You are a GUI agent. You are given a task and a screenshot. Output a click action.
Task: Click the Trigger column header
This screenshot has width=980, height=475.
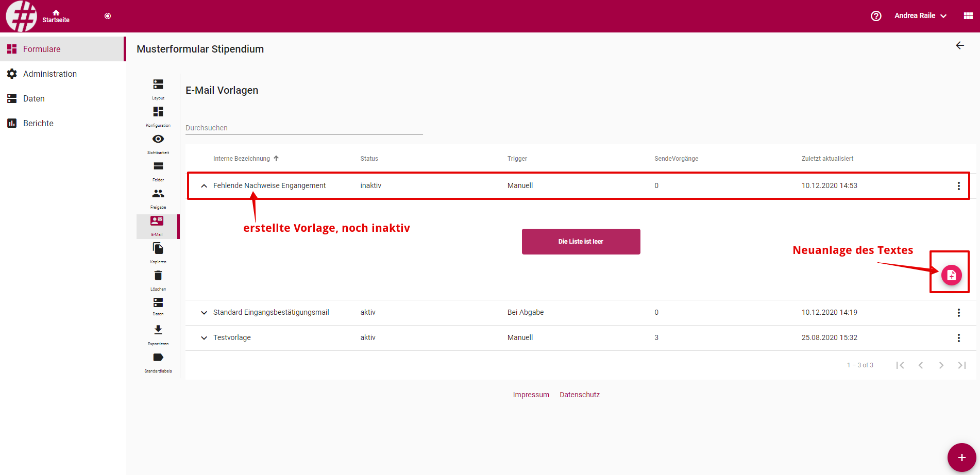517,159
